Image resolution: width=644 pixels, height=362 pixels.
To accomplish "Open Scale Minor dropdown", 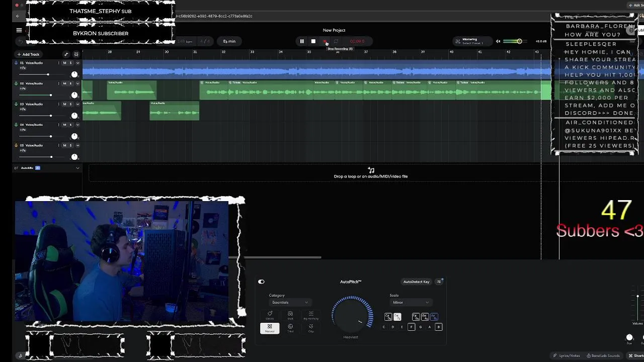I will pyautogui.click(x=411, y=302).
